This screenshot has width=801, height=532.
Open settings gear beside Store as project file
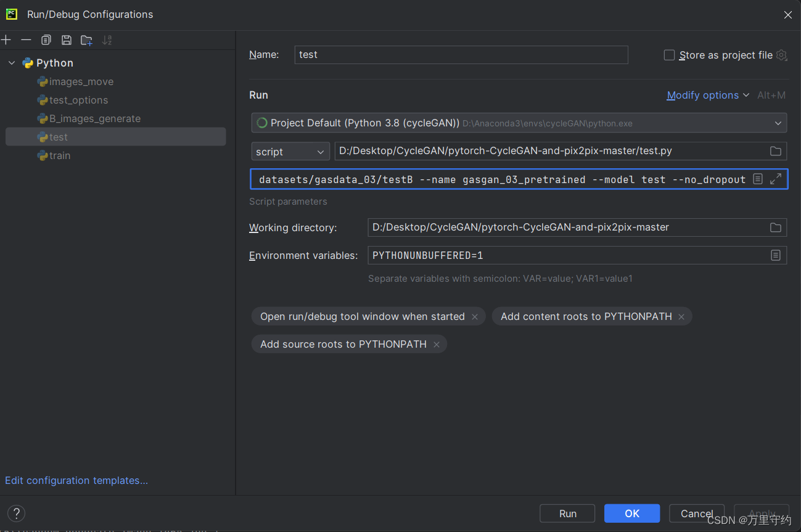(x=781, y=55)
